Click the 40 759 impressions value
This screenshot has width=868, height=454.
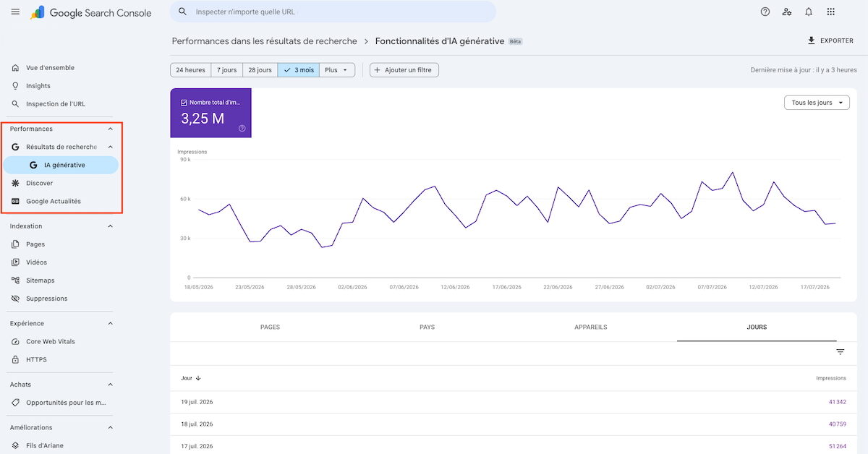(838, 424)
